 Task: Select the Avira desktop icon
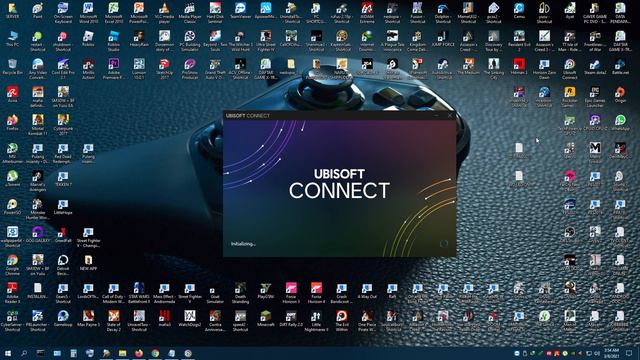coord(12,95)
